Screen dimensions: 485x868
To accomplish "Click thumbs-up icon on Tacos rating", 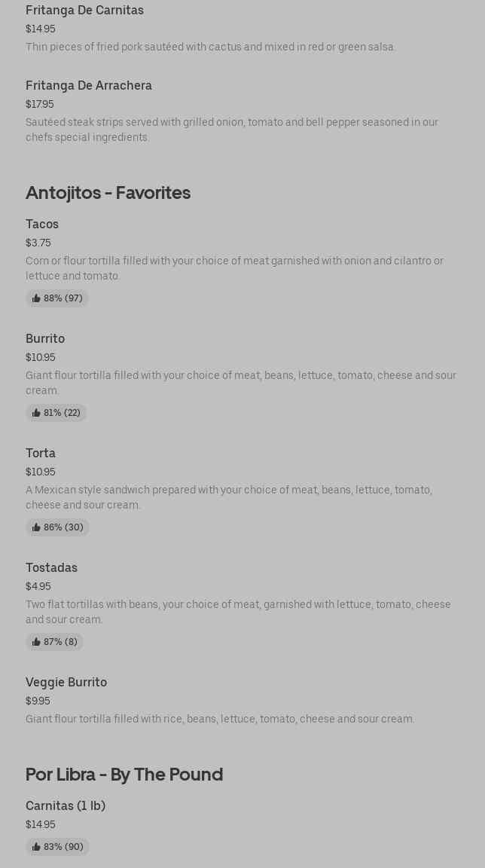I will coord(36,298).
